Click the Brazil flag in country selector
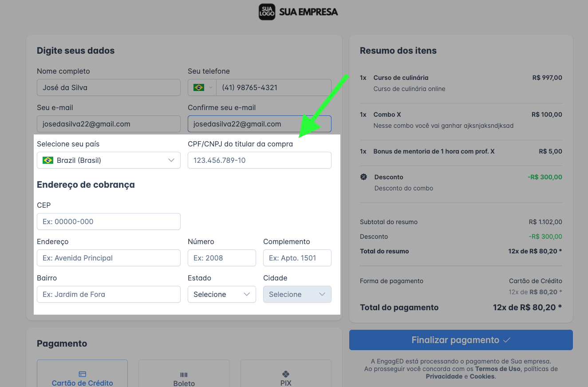Viewport: 588px width, 387px height. pos(48,160)
